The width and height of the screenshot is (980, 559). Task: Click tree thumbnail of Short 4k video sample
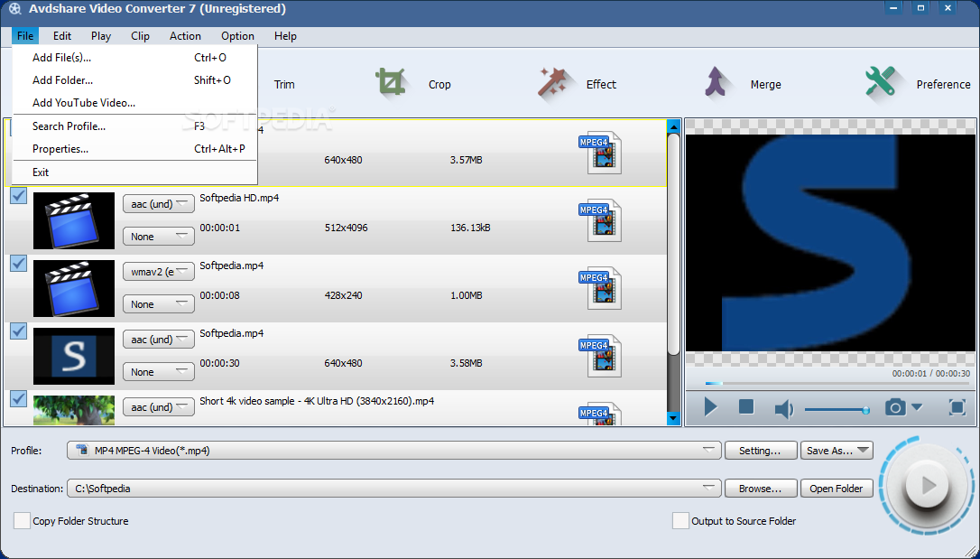point(74,410)
